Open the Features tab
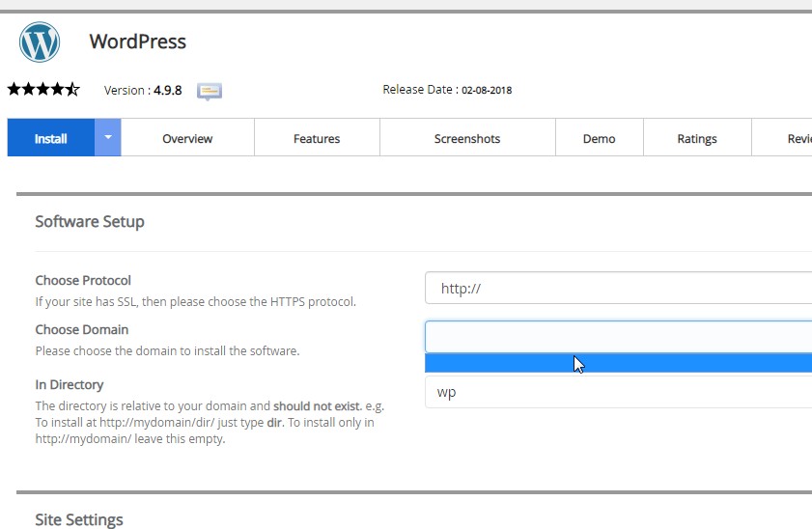812x529 pixels. coord(317,138)
